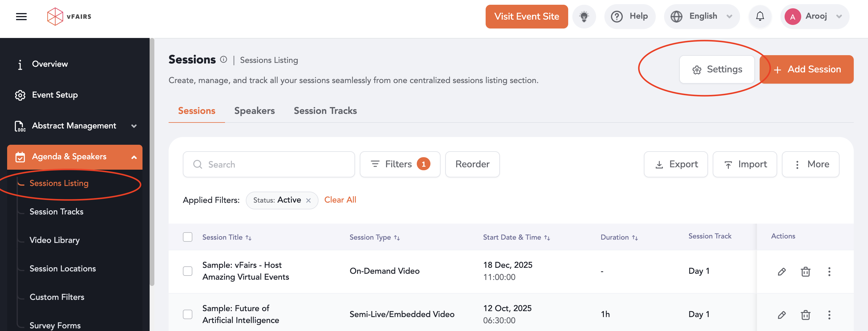The width and height of the screenshot is (868, 331).
Task: Click the Clear All filters link
Action: point(340,200)
